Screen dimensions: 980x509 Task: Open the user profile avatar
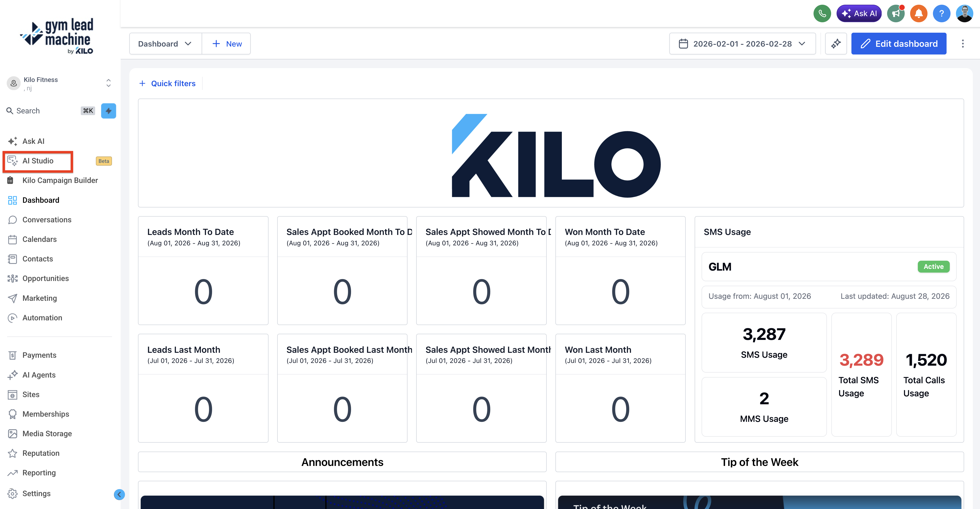964,14
